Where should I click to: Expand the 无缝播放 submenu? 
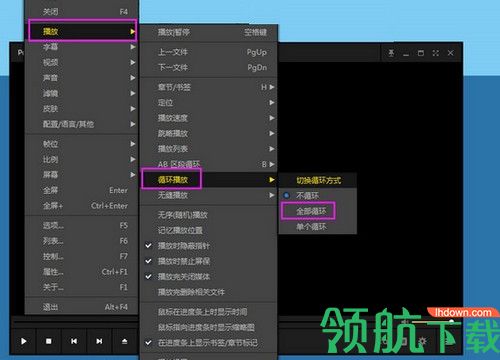[209, 195]
